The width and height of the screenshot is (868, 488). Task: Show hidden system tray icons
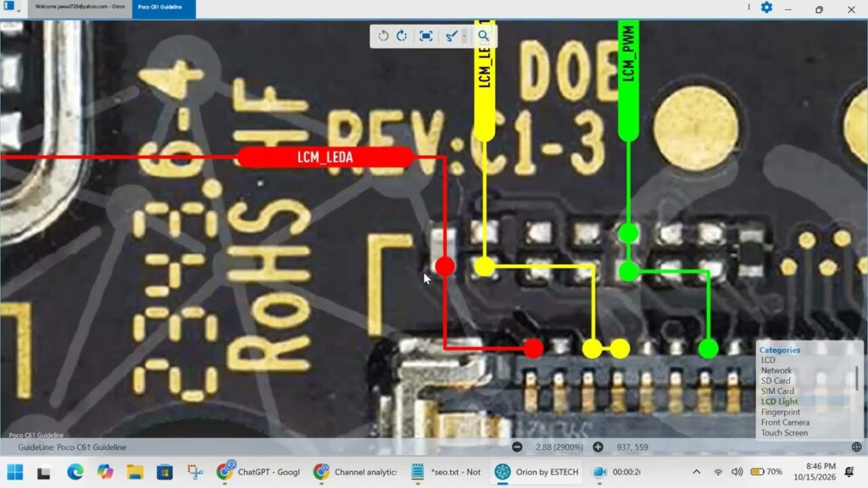click(x=697, y=472)
